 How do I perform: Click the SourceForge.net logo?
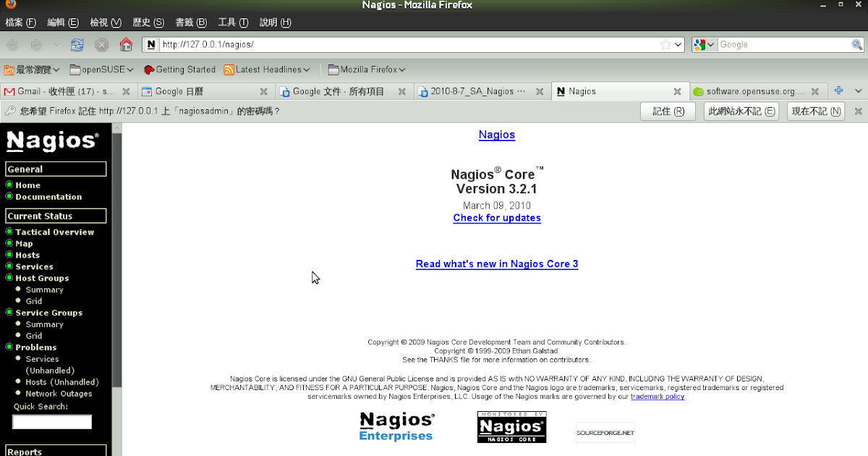point(605,433)
